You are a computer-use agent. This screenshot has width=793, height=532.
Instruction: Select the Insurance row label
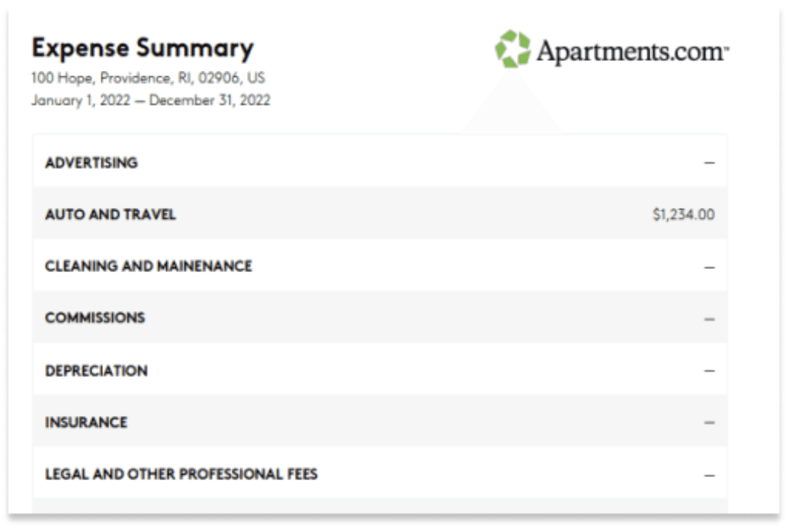pos(86,422)
